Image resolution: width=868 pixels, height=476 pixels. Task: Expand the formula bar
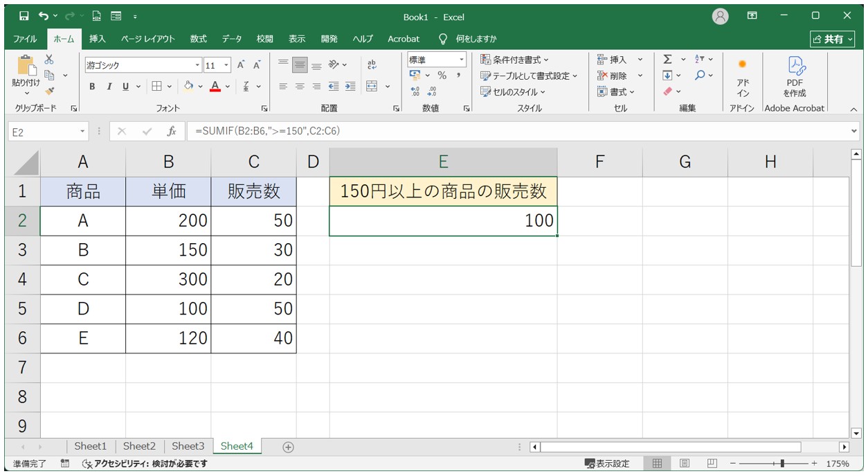(853, 132)
